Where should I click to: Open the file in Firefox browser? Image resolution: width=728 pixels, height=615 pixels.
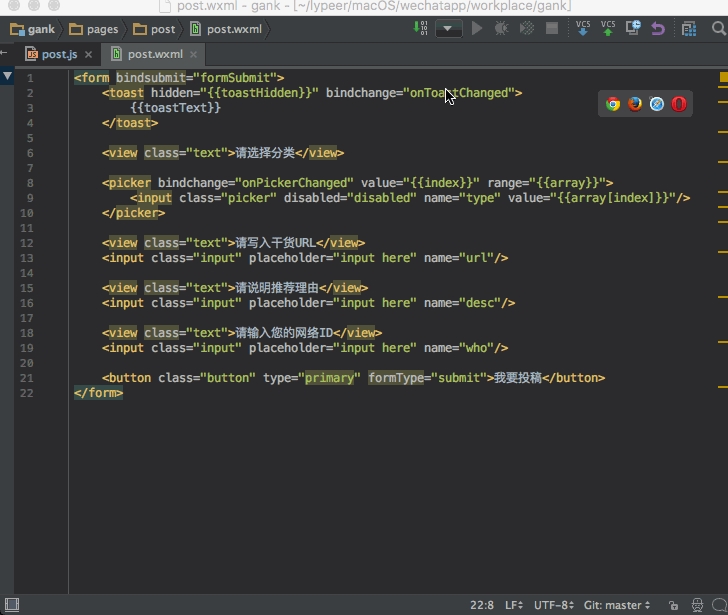(x=635, y=104)
